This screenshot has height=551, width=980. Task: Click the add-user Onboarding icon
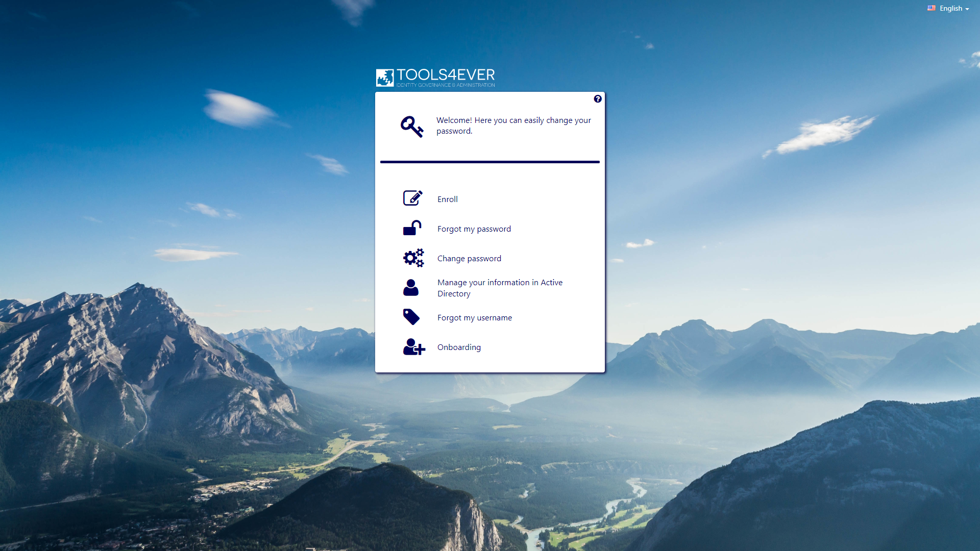click(413, 347)
